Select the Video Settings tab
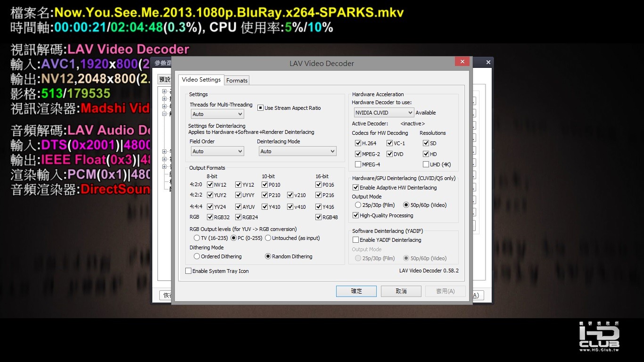 (x=201, y=80)
